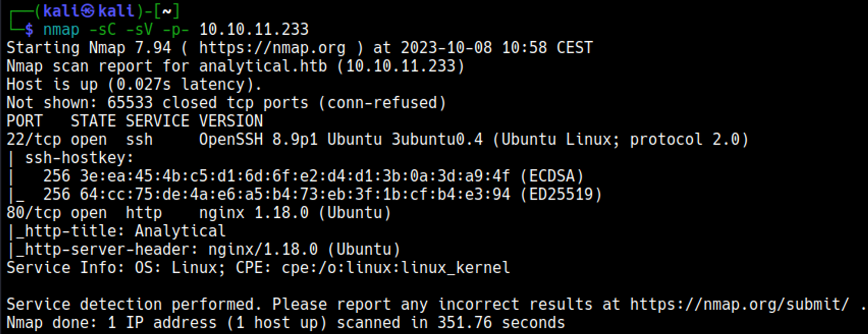Click the 351.76 seconds scan duration
Viewport: 868px width, 334px height.
click(501, 323)
